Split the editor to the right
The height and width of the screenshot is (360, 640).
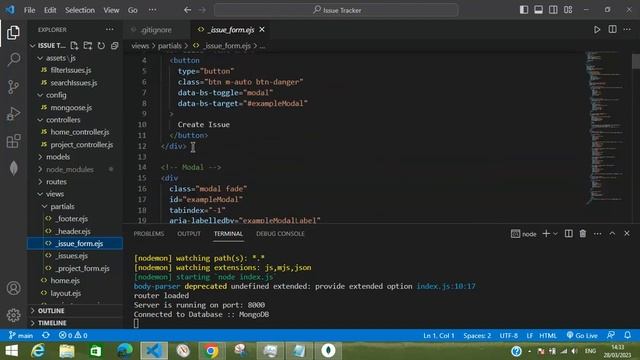click(612, 29)
